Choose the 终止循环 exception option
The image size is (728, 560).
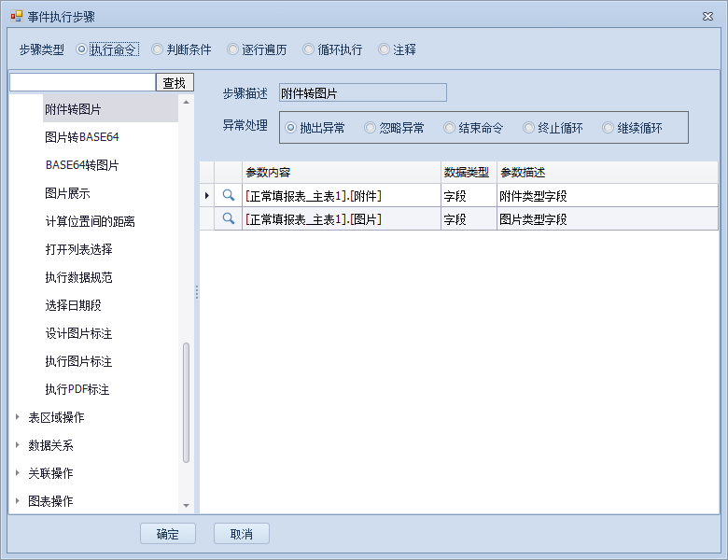point(529,128)
